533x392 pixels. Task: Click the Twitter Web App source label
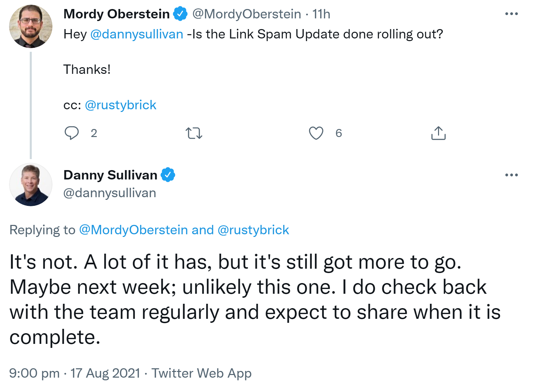point(201,373)
